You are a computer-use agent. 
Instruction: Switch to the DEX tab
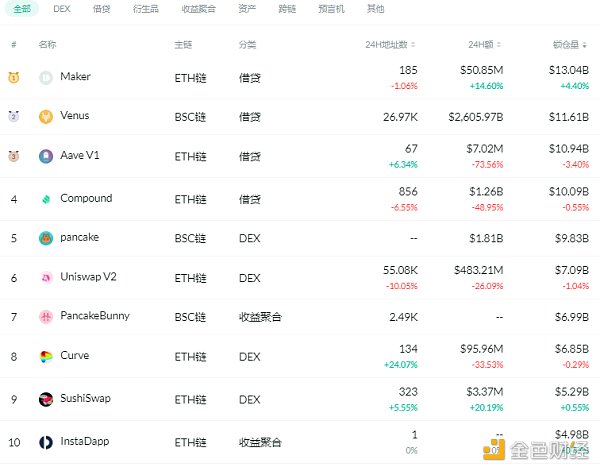[62, 9]
